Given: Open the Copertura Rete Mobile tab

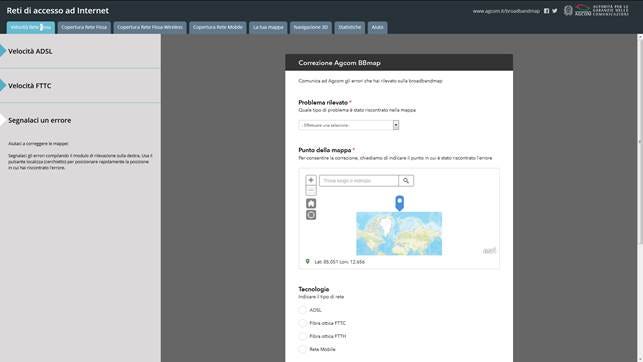Looking at the screenshot, I should [218, 27].
